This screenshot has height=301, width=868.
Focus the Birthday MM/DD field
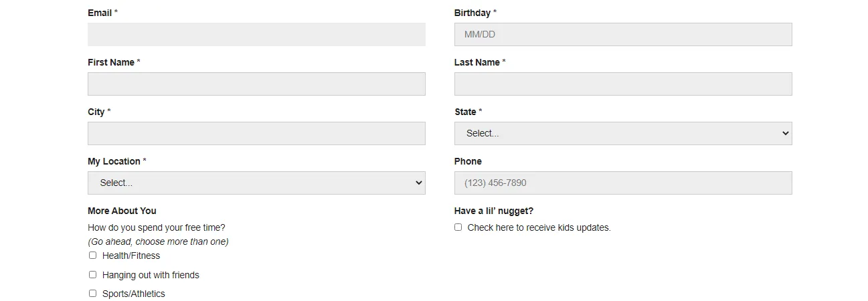pos(622,35)
